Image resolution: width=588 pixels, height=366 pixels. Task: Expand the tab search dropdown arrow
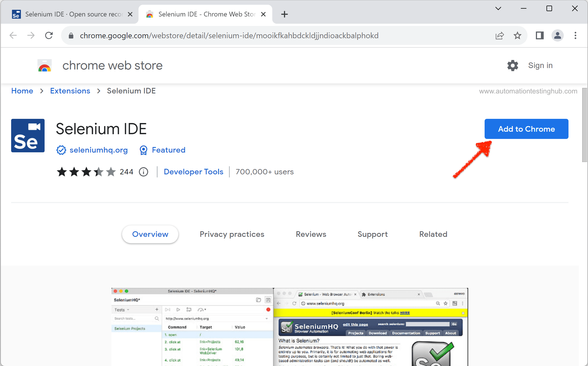498,9
